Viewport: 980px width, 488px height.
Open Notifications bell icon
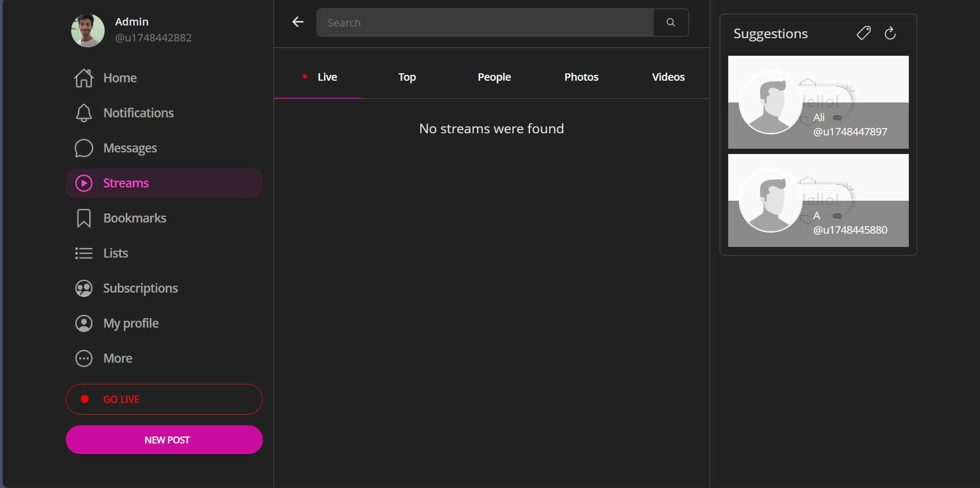click(84, 113)
